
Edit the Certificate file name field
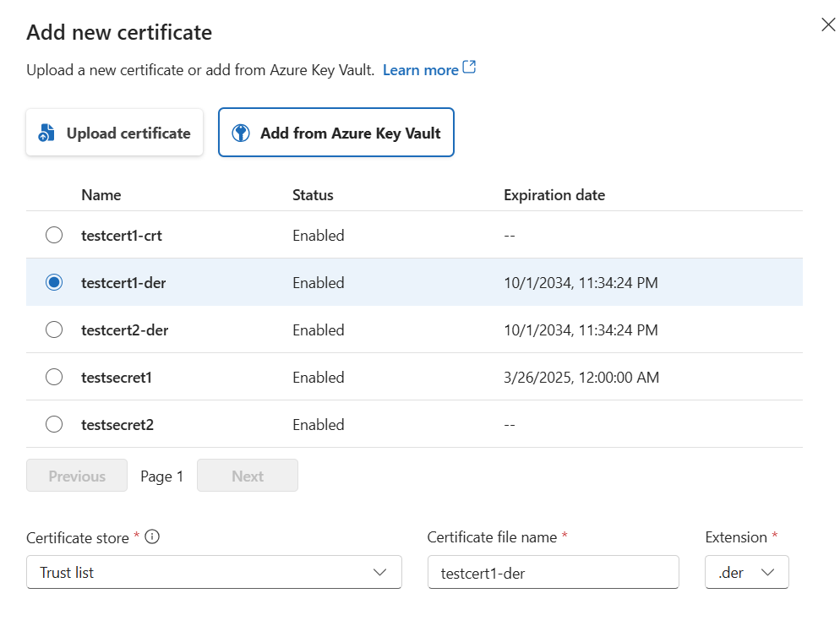tap(554, 572)
